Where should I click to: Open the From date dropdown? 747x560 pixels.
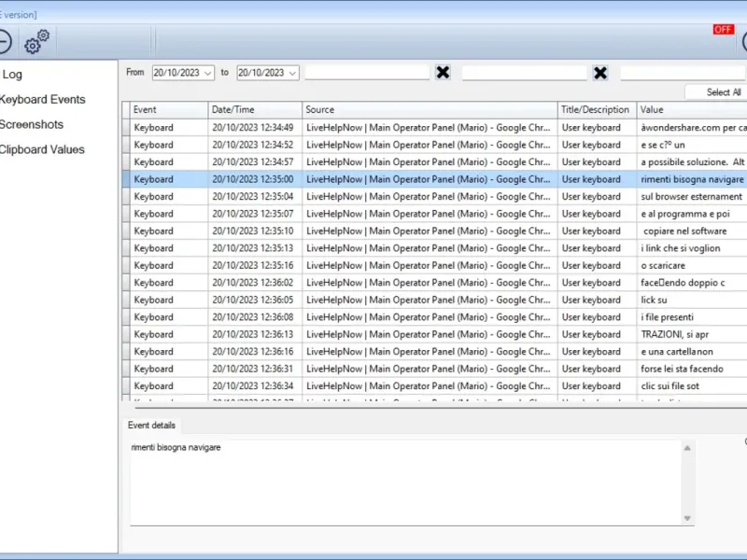pyautogui.click(x=207, y=73)
